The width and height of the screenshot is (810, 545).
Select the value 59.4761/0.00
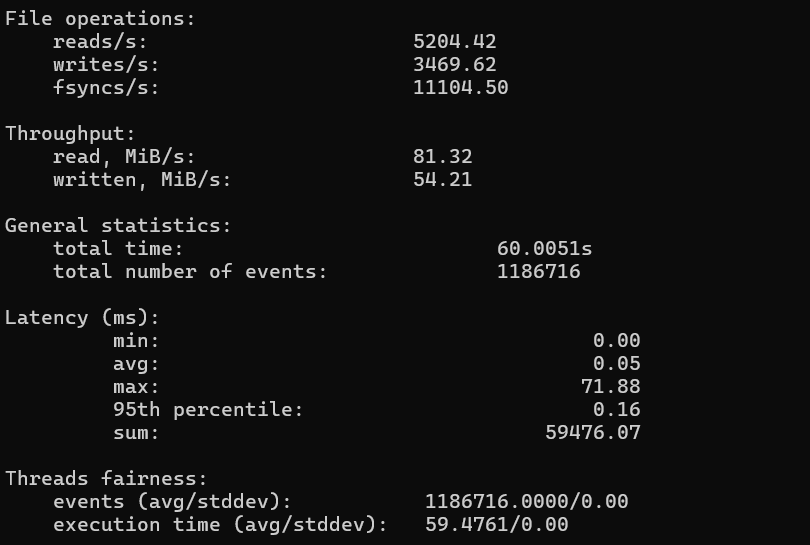496,525
